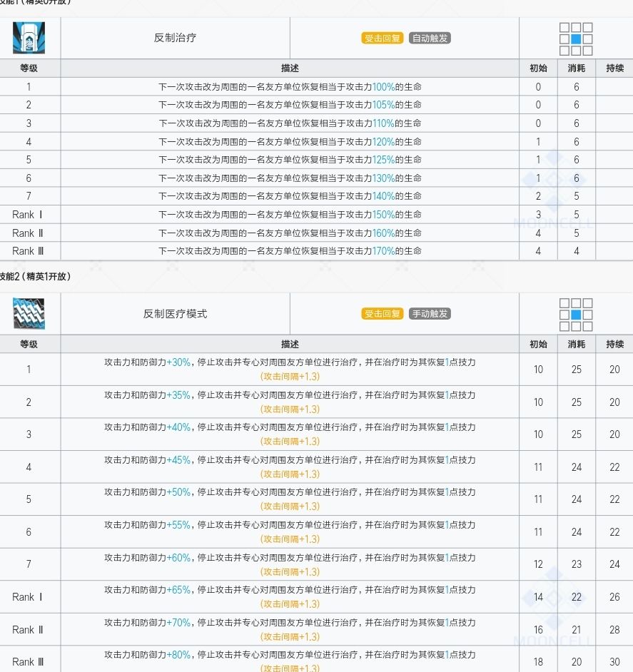Screen dimensions: 633x672
Task: Click 描述 header in the 反制医疗模式 table
Action: [290, 344]
